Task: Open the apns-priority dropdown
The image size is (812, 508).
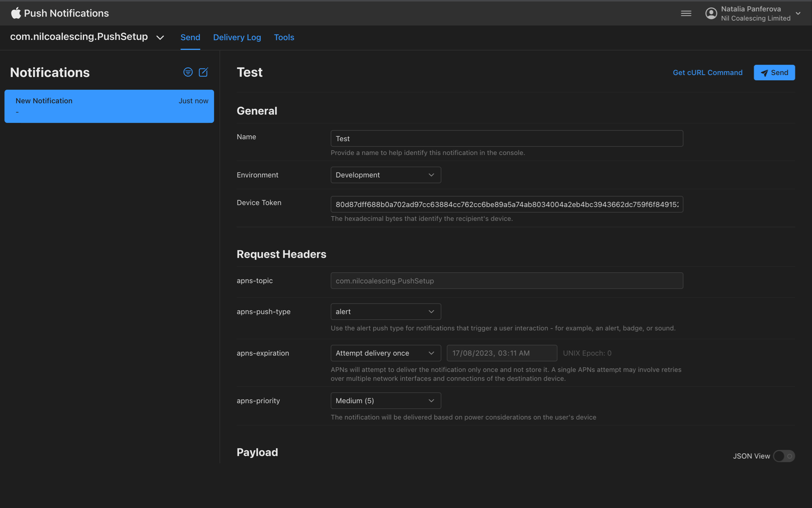Action: click(385, 400)
